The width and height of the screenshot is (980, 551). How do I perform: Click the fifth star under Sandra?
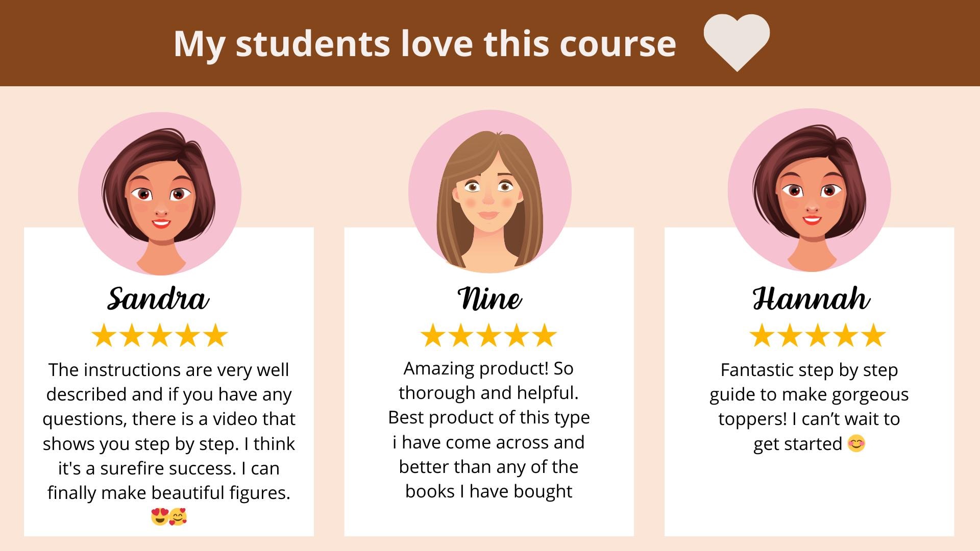pos(215,335)
